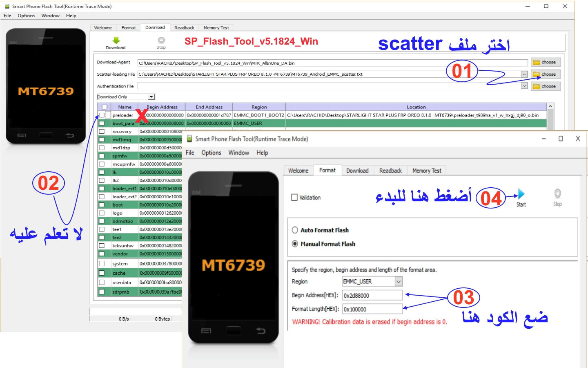Screen dimensions: 588x368
Task: Toggle the md1img row checkbox
Action: tap(102, 140)
